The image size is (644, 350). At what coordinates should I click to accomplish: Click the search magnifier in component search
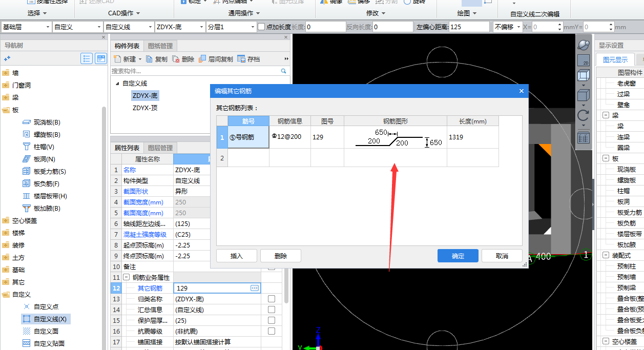click(283, 71)
